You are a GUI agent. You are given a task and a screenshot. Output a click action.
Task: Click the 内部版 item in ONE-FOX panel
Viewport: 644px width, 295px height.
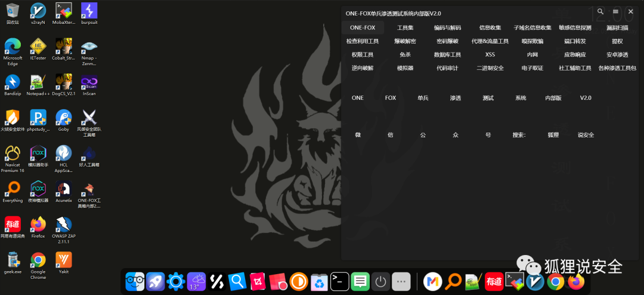tap(553, 98)
